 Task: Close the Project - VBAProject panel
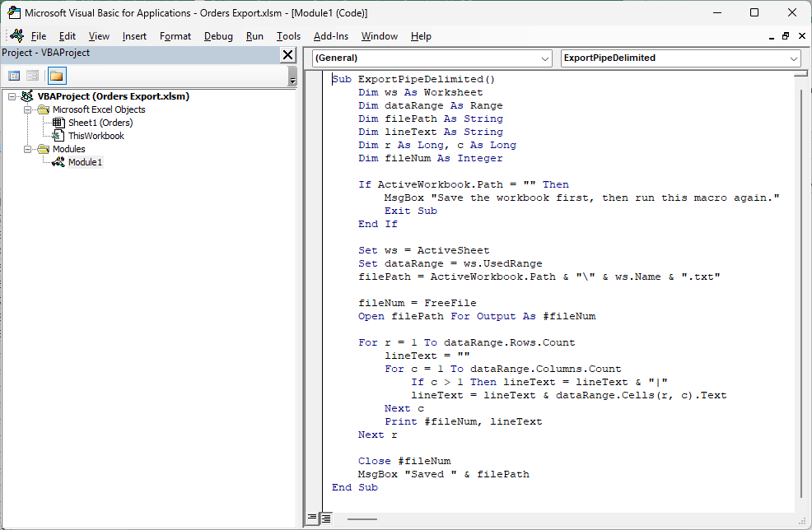click(288, 54)
